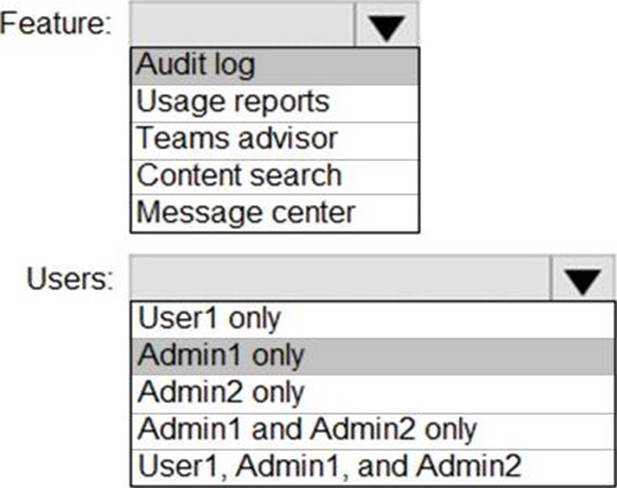Select Admin1 and Admin2 only
Screen dimensions: 617x488
[x=371, y=428]
